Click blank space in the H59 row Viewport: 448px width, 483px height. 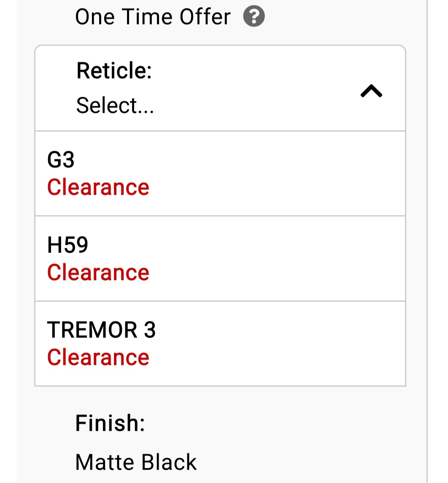287,258
